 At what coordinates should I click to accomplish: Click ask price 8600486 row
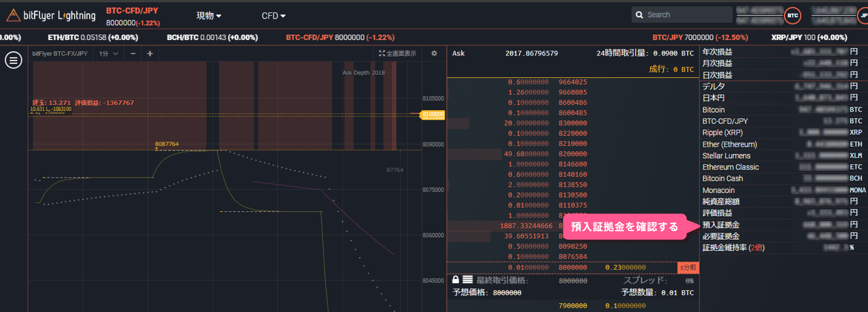pos(573,102)
